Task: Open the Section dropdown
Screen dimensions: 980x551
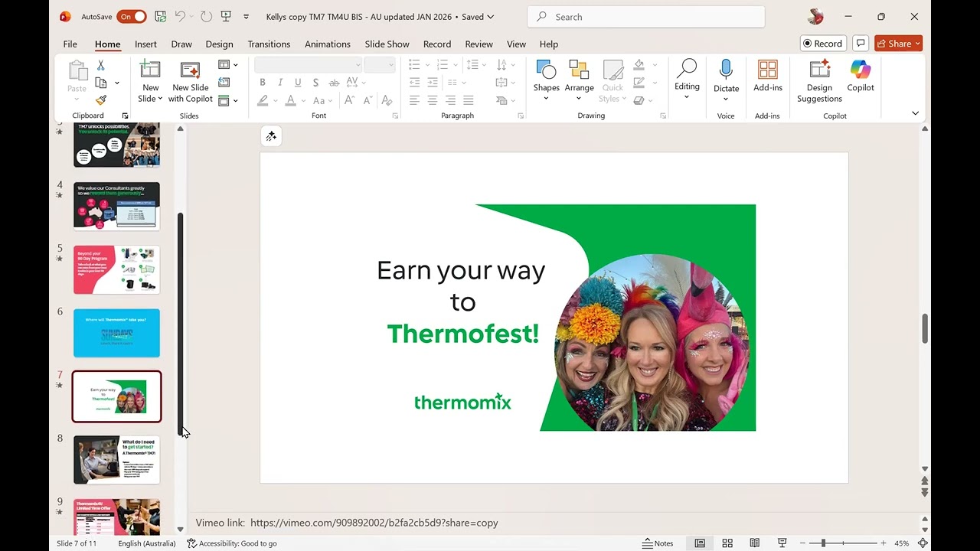Action: (227, 100)
